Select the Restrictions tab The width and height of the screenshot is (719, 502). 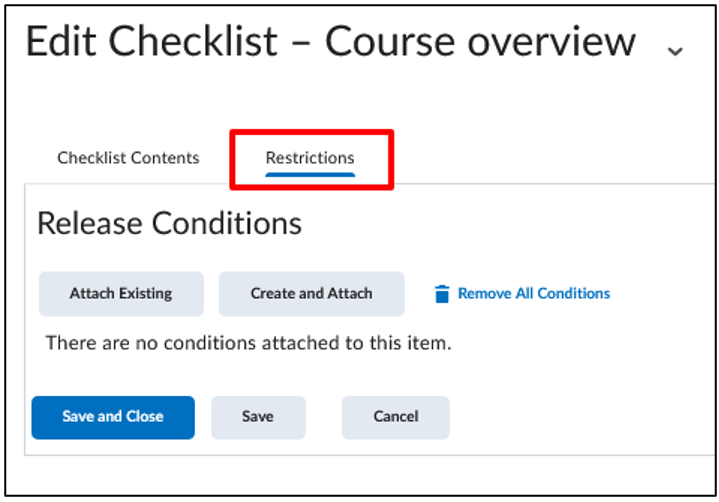click(310, 158)
